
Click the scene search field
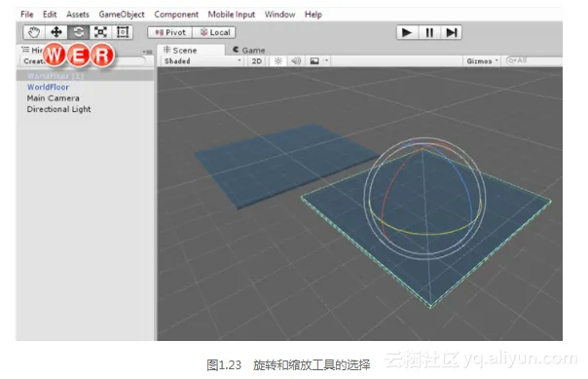pyautogui.click(x=534, y=60)
